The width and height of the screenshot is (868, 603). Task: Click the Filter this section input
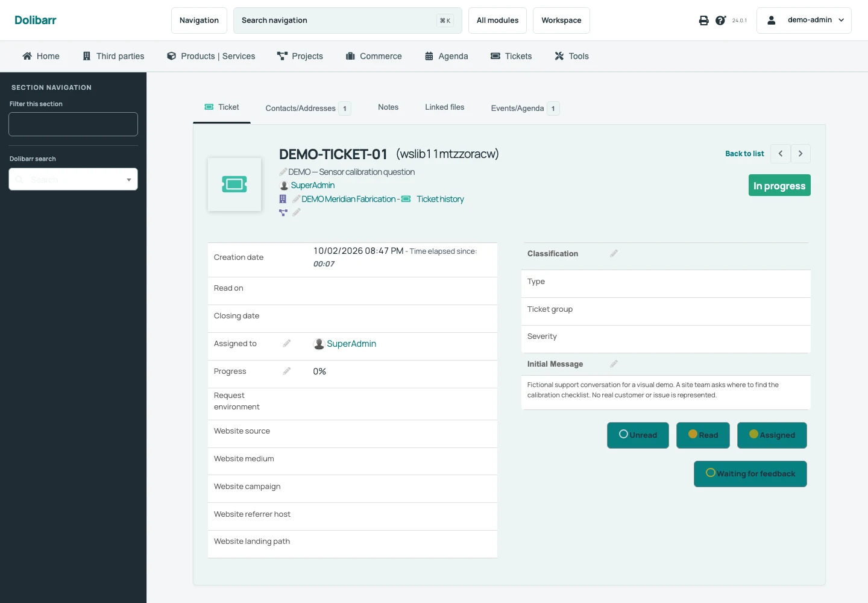click(73, 124)
